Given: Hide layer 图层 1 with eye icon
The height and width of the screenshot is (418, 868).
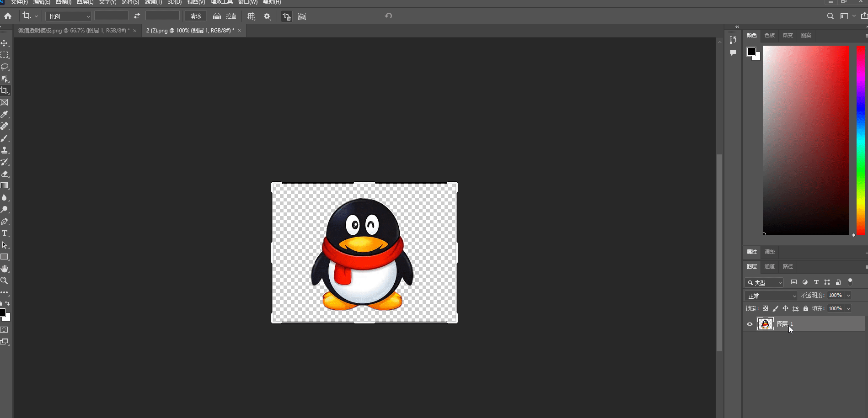Looking at the screenshot, I should point(750,324).
